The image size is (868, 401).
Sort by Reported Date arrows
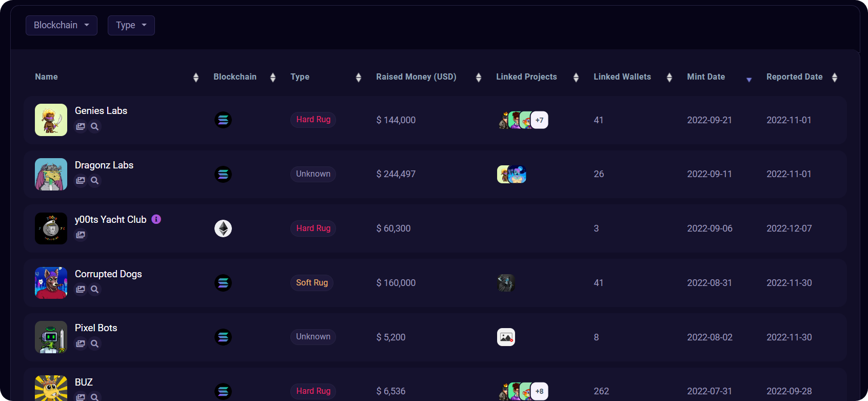click(x=835, y=78)
